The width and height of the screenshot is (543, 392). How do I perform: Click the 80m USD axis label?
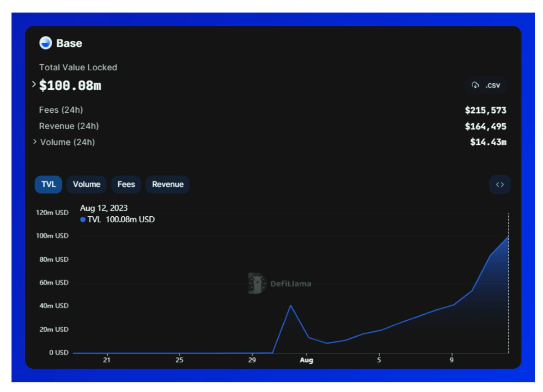click(54, 259)
